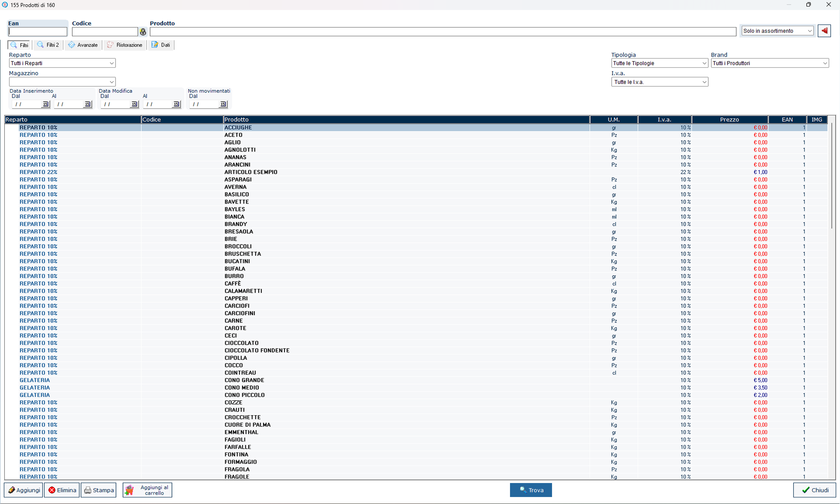Click the padlock icon next to Codice
Image resolution: width=840 pixels, height=504 pixels.
point(143,32)
